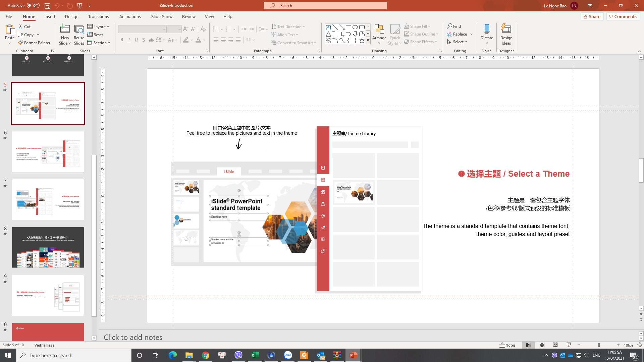Image resolution: width=644 pixels, height=362 pixels.
Task: Click the Reset slide button
Action: 95,35
